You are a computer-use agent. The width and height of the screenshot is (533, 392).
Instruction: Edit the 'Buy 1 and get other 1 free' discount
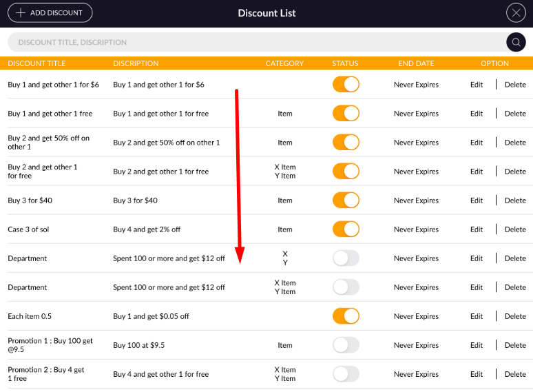coord(477,114)
